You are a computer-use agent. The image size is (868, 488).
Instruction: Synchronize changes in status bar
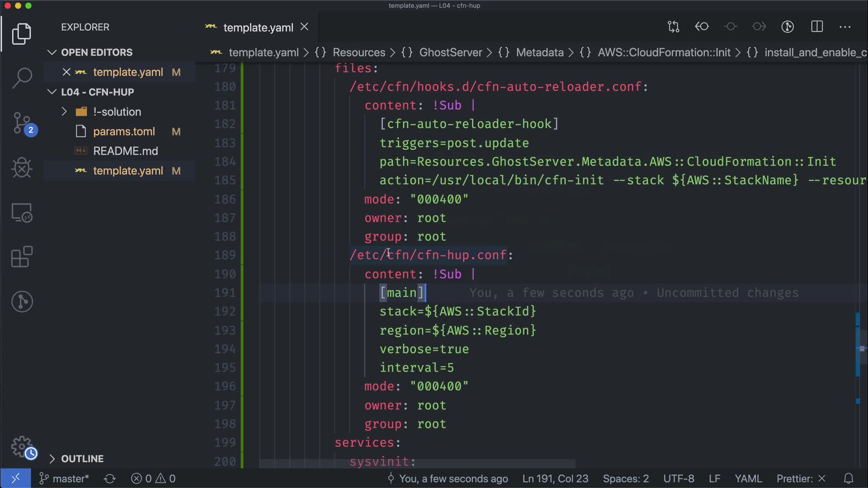[110, 479]
